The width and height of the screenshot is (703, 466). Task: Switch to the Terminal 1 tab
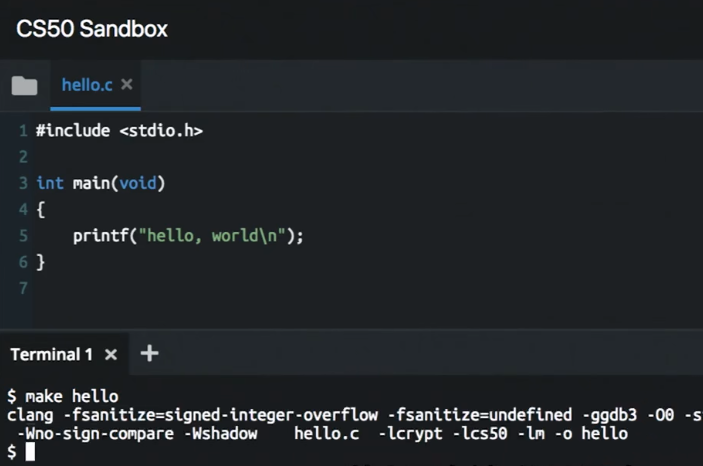click(x=52, y=354)
